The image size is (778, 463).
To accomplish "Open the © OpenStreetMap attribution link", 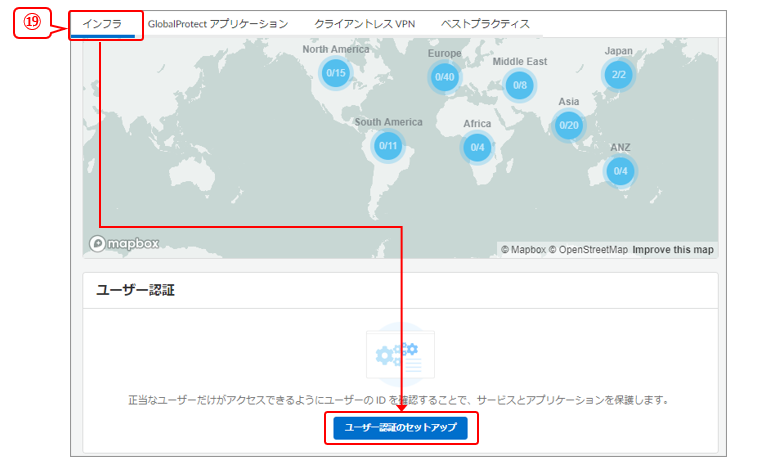I will [x=588, y=250].
